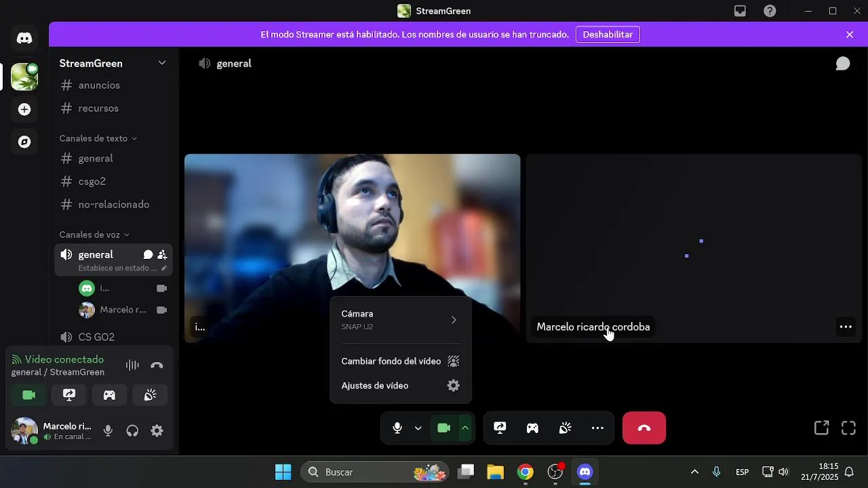Open soundboard from bottom call bar
The width and height of the screenshot is (868, 488).
click(x=565, y=428)
